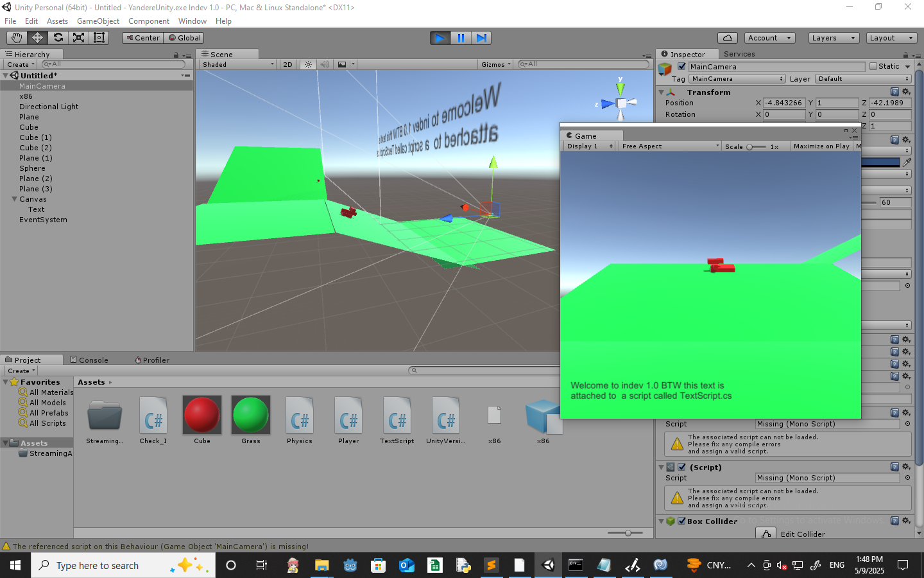Open the Window menu

(193, 21)
